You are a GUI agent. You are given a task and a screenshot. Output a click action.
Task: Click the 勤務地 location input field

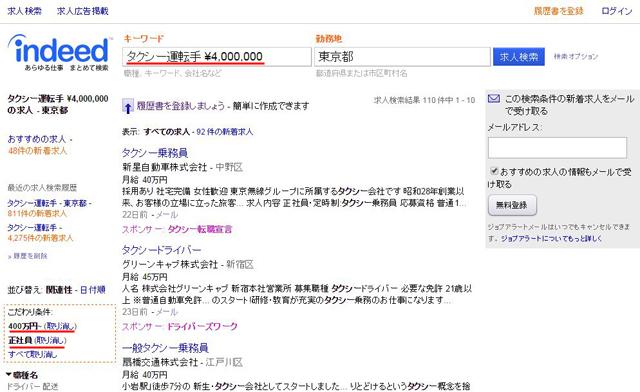click(402, 57)
